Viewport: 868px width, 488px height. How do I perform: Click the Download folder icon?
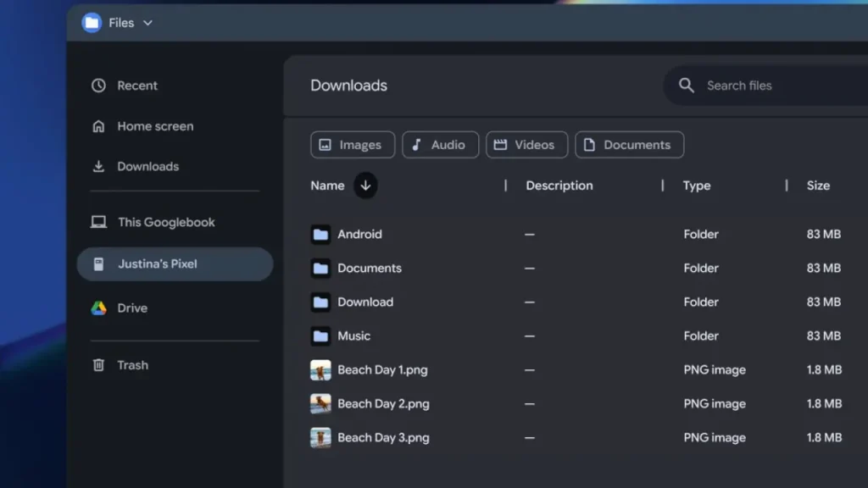pos(320,302)
